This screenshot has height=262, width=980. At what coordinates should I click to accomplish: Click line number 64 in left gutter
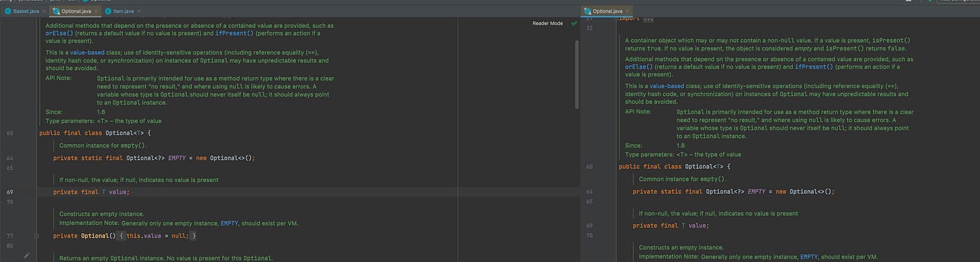click(10, 158)
